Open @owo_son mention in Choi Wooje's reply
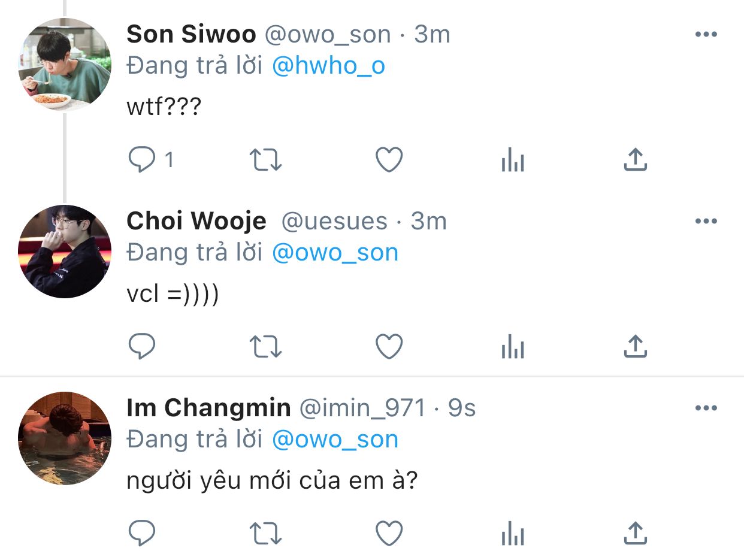The width and height of the screenshot is (744, 560). [335, 253]
